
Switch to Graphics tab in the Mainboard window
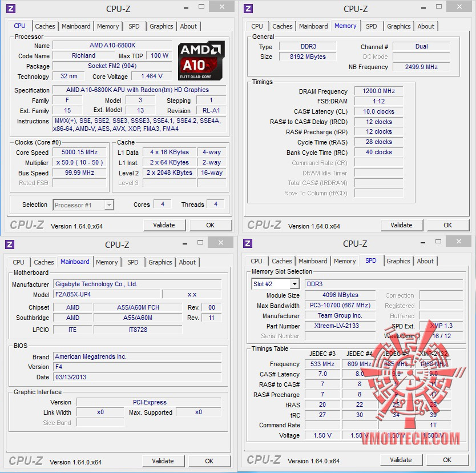click(160, 262)
